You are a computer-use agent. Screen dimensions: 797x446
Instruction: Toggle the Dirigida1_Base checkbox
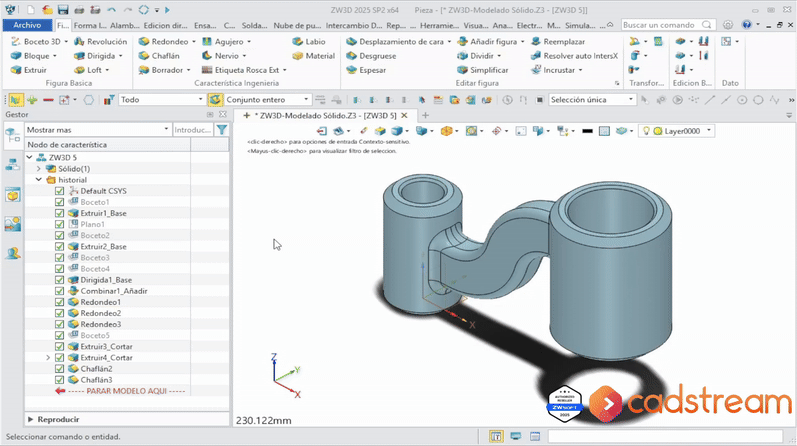59,280
